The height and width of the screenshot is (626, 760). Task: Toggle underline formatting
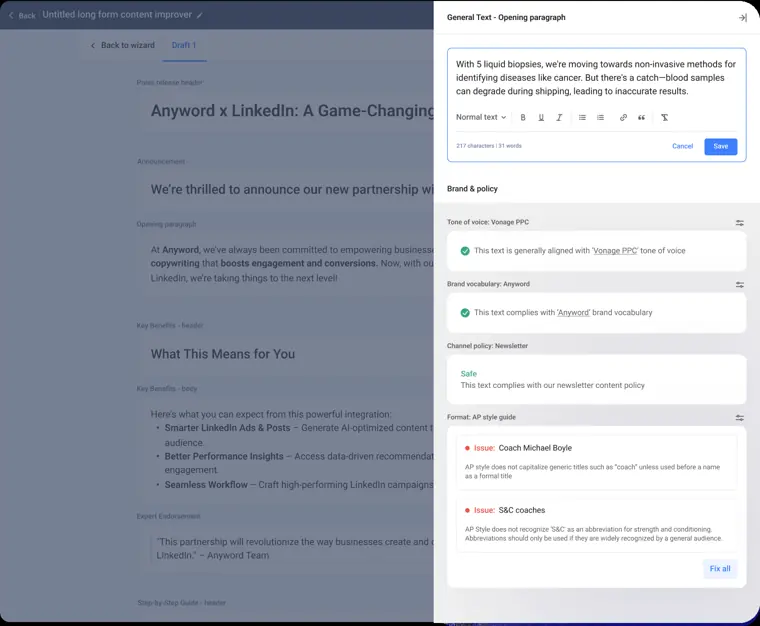coord(541,118)
